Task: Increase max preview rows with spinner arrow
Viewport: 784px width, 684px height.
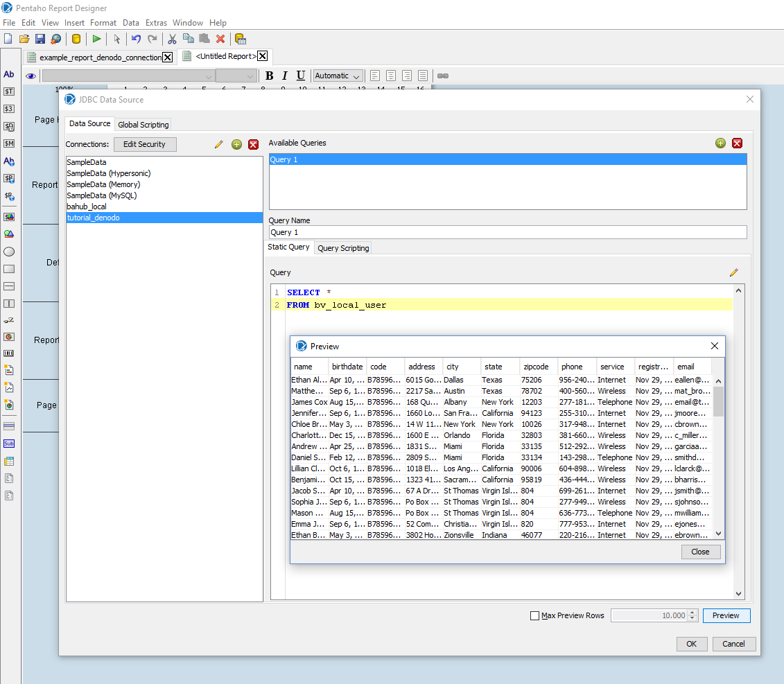Action: (x=692, y=613)
